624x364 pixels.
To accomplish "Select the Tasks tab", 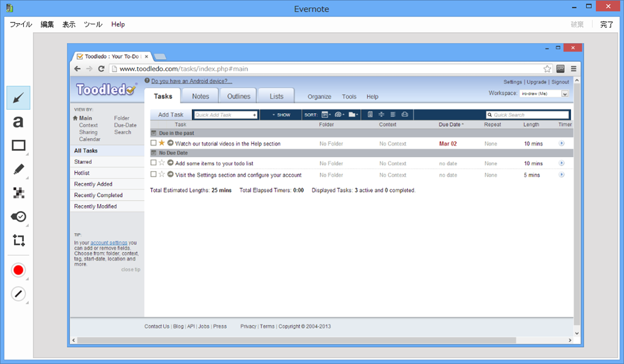I will point(163,96).
